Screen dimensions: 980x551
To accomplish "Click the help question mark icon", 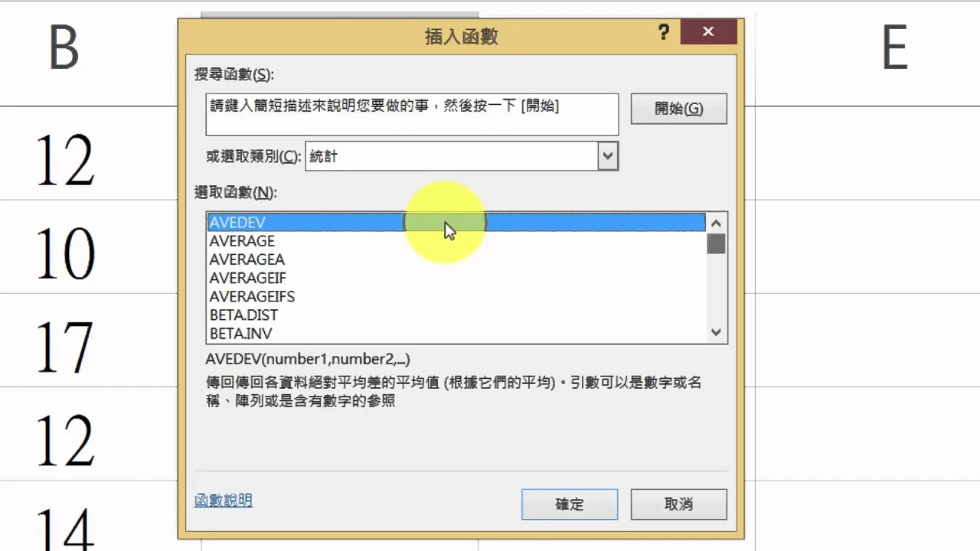I will pos(663,32).
